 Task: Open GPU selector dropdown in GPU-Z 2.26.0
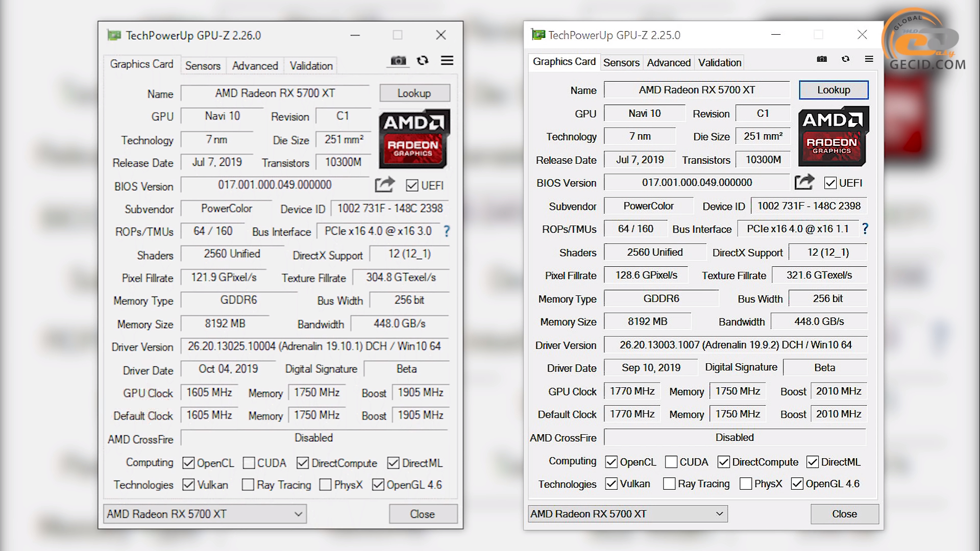click(x=205, y=514)
